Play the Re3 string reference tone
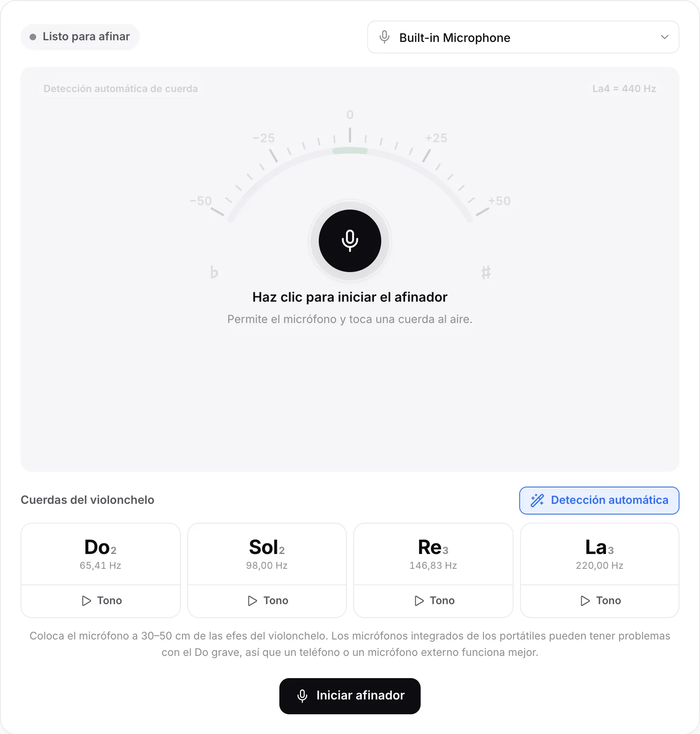The width and height of the screenshot is (700, 734). coord(433,601)
